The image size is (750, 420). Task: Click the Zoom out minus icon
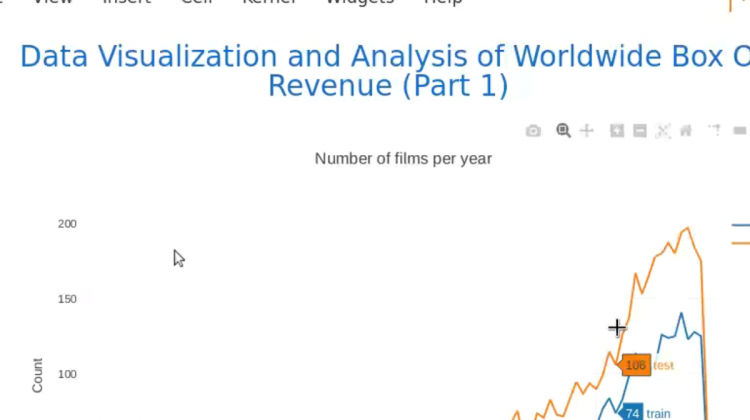pyautogui.click(x=640, y=131)
